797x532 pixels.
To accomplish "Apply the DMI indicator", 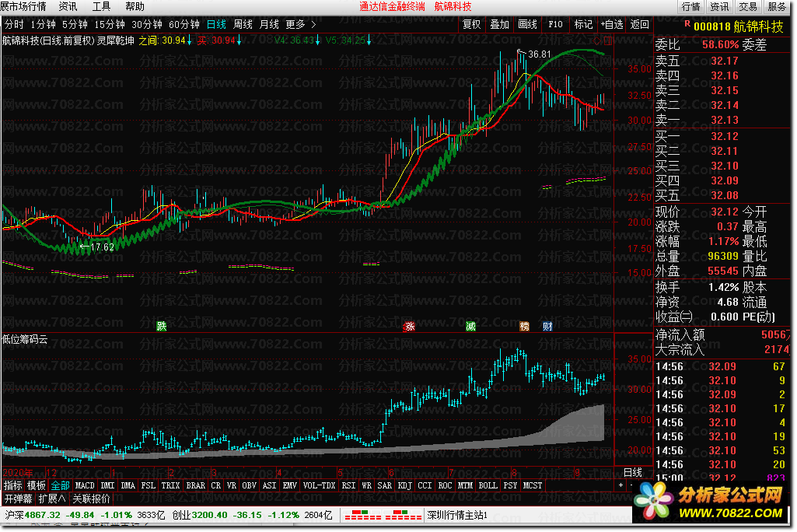I will (108, 485).
